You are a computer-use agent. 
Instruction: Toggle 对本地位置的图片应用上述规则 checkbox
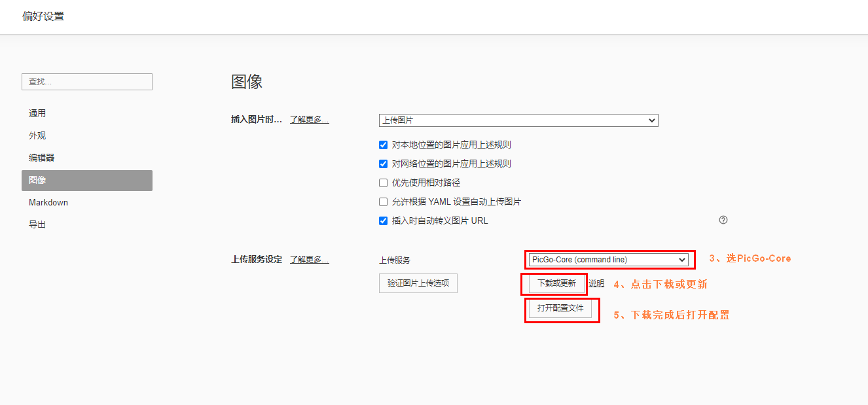point(384,145)
